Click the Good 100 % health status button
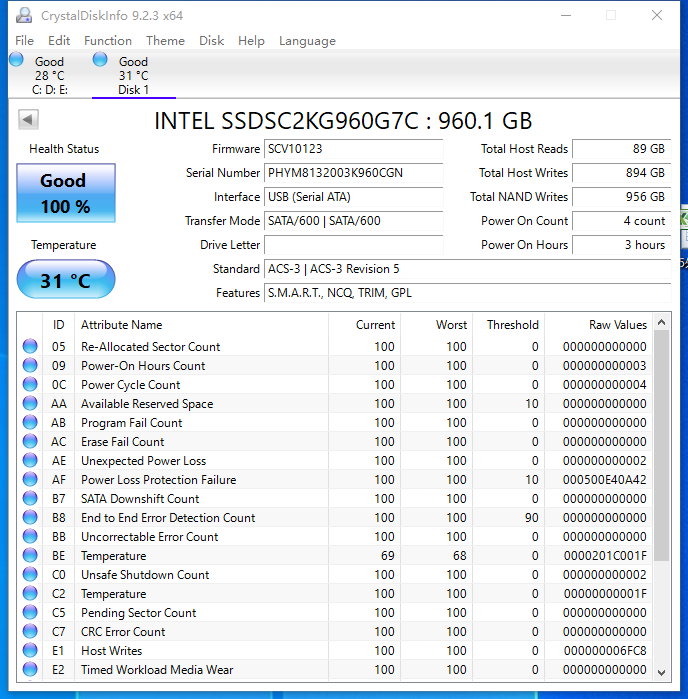688x699 pixels. click(66, 193)
